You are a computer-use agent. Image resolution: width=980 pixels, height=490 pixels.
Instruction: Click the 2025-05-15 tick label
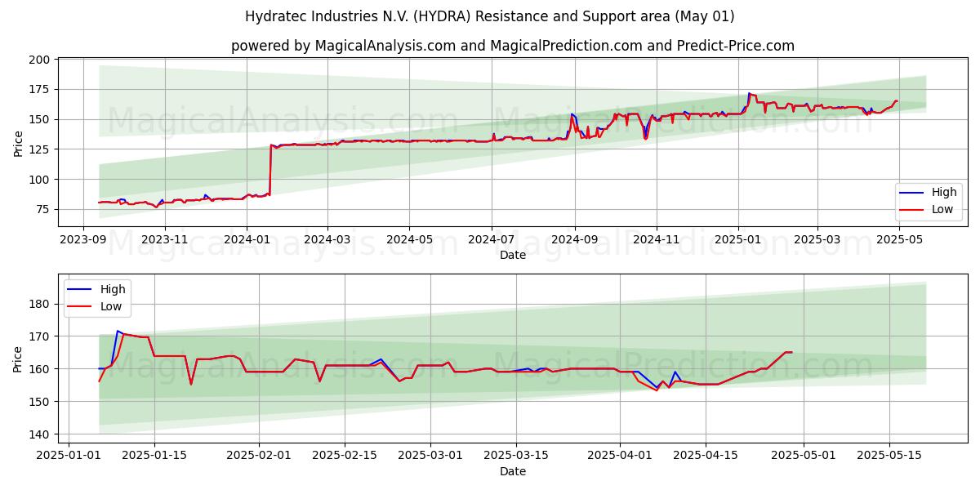(x=889, y=455)
